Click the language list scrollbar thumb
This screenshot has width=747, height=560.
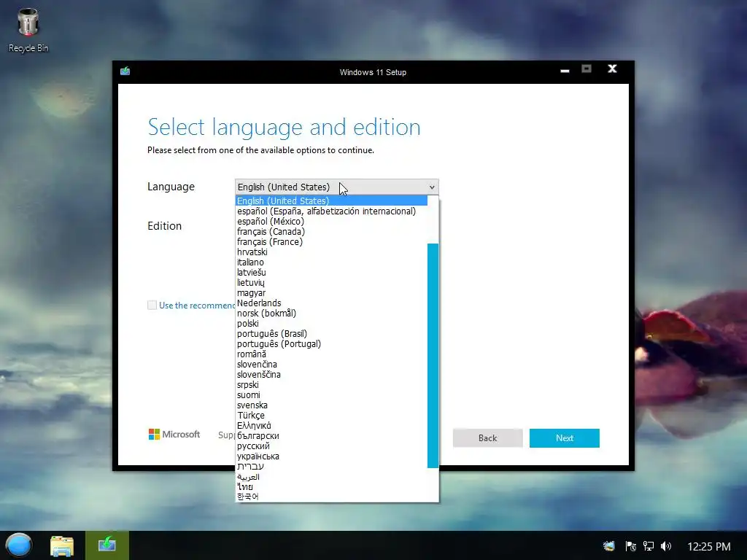(433, 356)
